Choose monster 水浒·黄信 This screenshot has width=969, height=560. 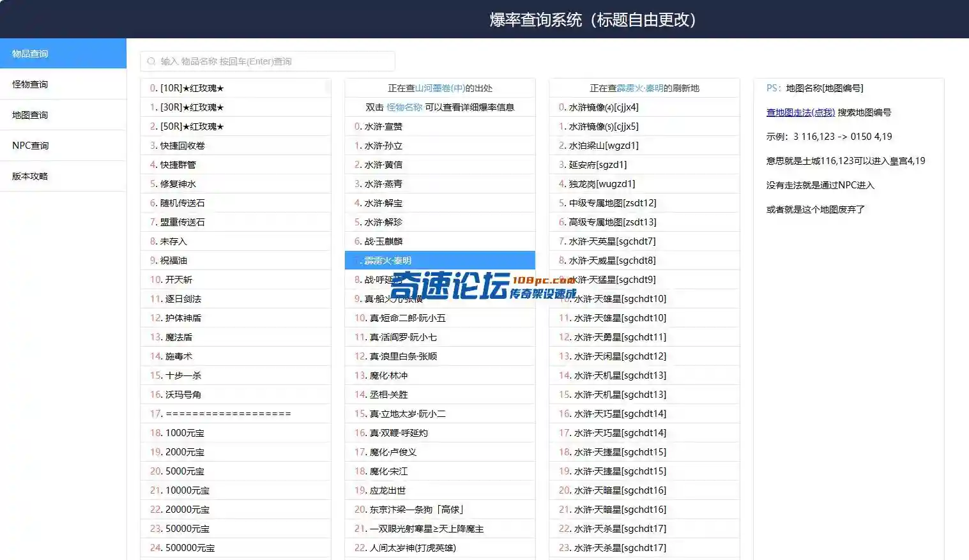pos(440,165)
